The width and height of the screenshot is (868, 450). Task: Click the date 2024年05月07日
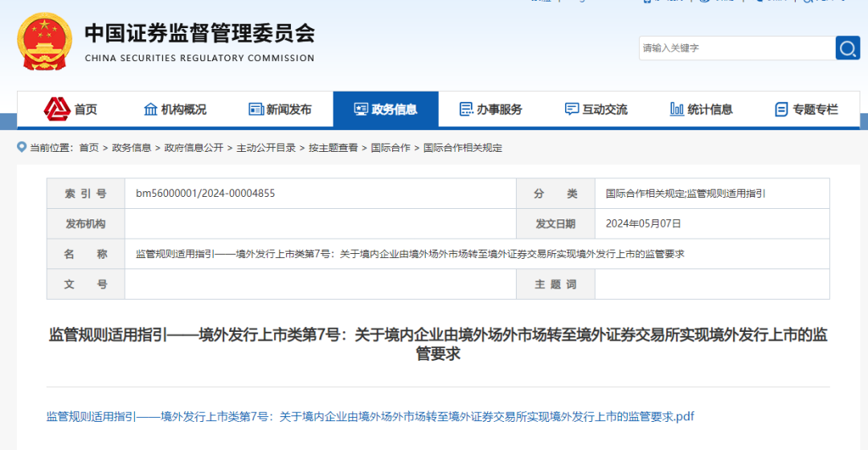click(x=643, y=223)
